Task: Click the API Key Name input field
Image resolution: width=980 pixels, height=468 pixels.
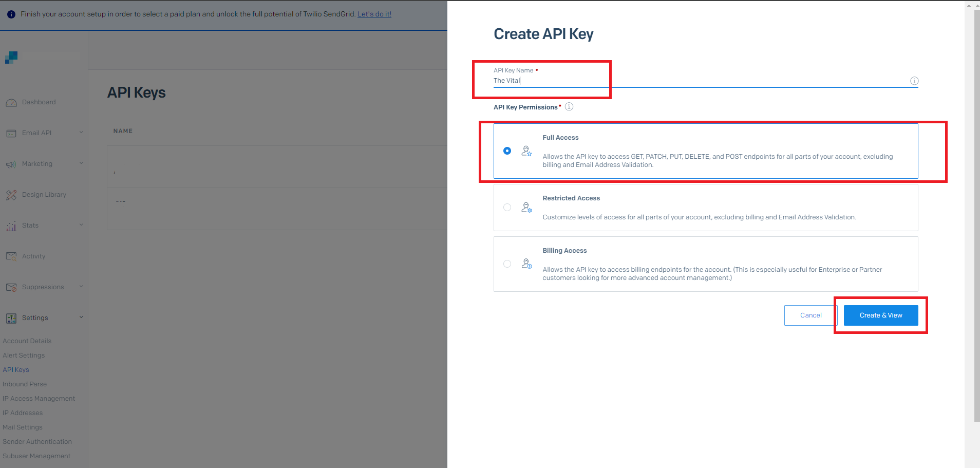Action: (x=699, y=81)
